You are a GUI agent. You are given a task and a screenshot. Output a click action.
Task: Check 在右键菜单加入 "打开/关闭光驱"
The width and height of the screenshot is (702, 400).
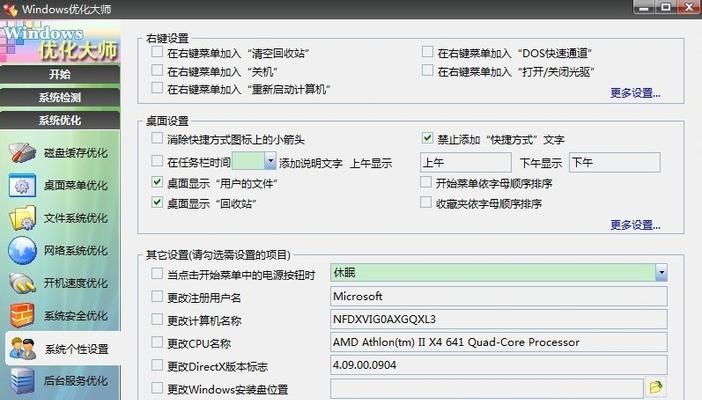(428, 70)
